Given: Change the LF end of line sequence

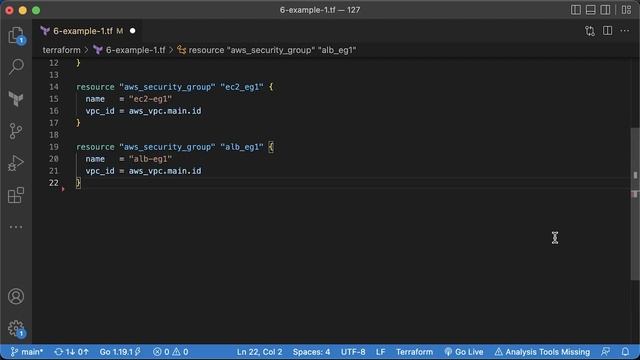Looking at the screenshot, I should (380, 352).
